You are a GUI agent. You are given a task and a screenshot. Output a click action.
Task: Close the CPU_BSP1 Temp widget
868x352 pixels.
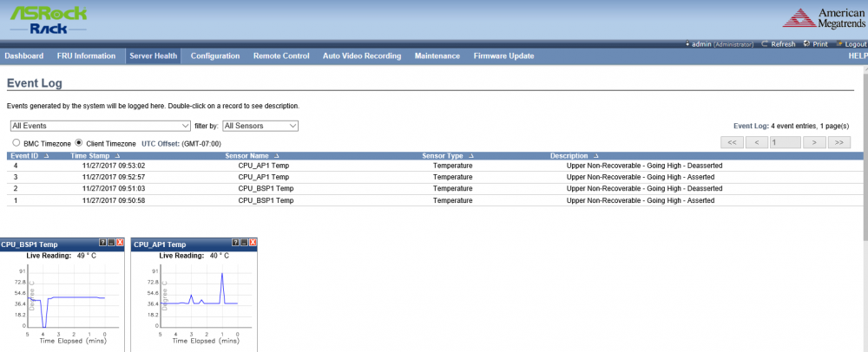(120, 243)
